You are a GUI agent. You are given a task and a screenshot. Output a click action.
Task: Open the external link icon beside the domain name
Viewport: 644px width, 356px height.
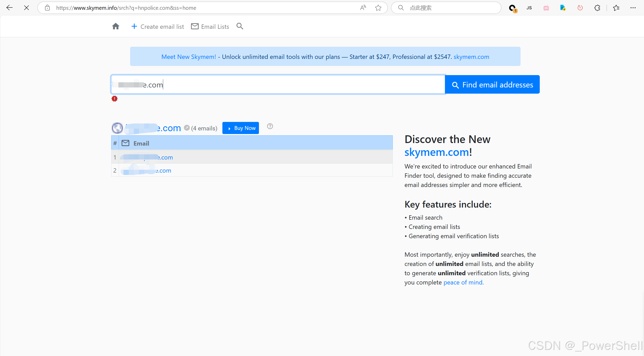[x=187, y=128]
